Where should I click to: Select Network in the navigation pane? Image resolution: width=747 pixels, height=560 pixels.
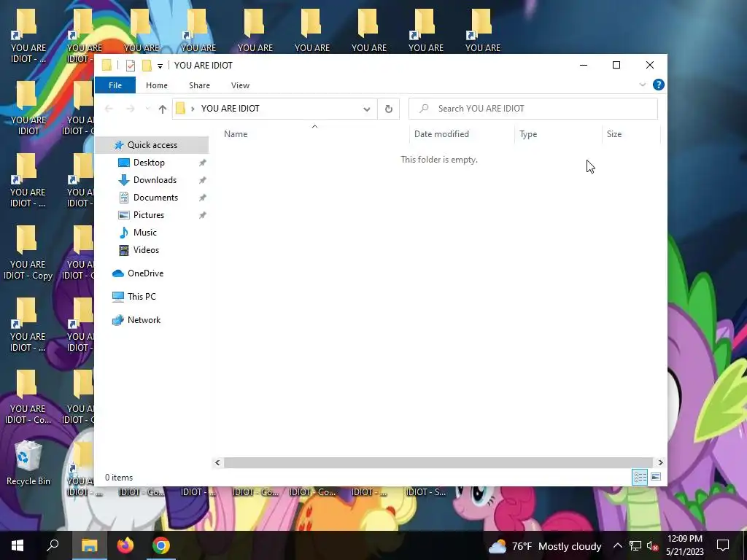pyautogui.click(x=144, y=320)
